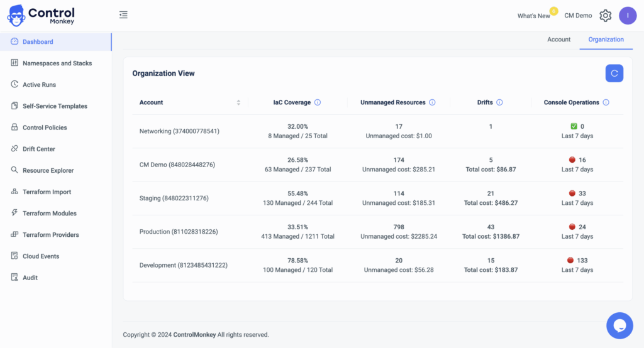Image resolution: width=644 pixels, height=348 pixels.
Task: Click the Cloud Events icon
Action: [14, 256]
